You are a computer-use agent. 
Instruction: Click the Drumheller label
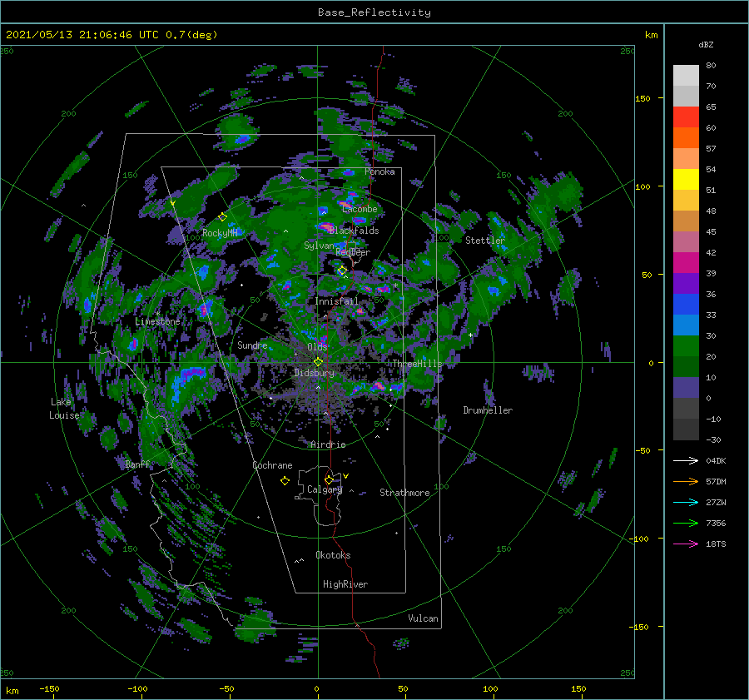488,410
